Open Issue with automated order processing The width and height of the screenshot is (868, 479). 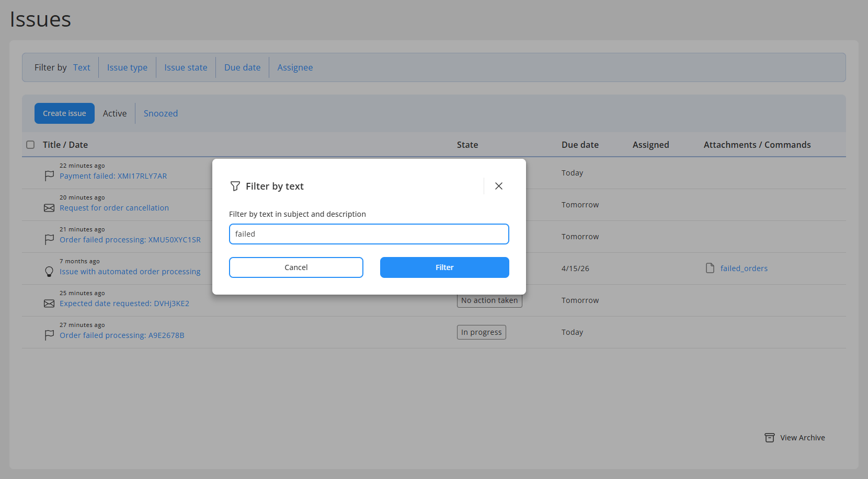point(130,272)
